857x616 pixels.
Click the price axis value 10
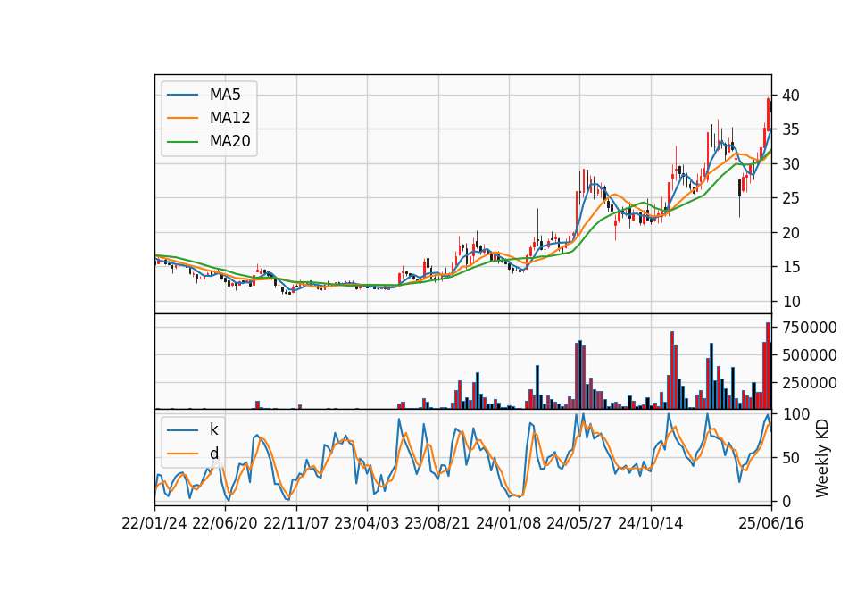click(x=790, y=301)
